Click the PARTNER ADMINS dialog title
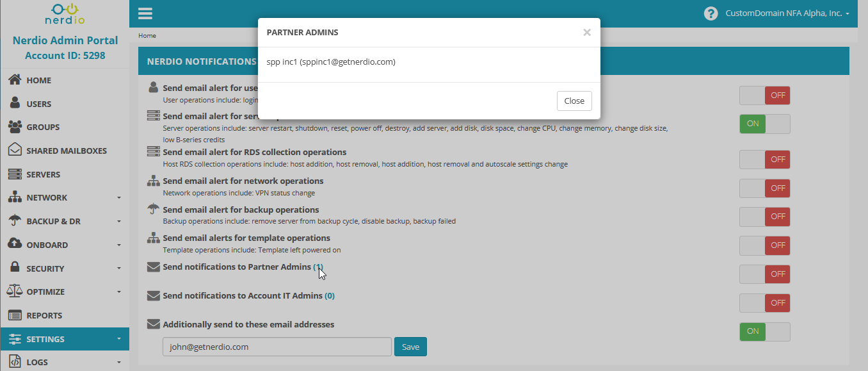The image size is (868, 371). [x=303, y=32]
